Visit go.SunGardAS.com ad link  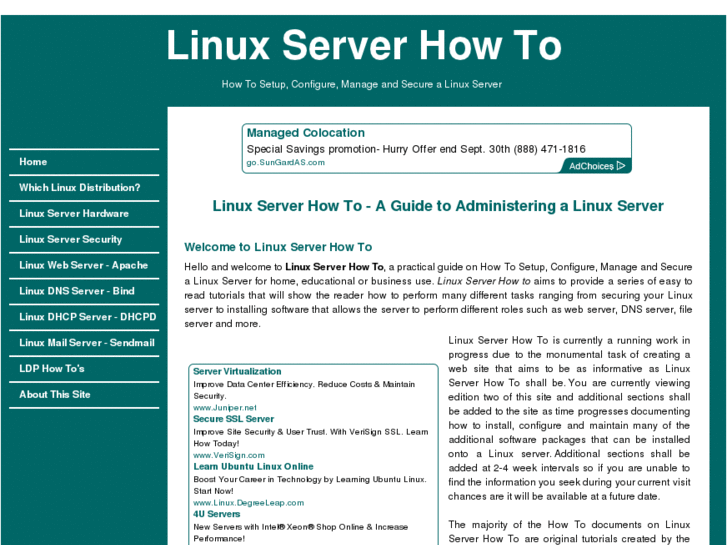pyautogui.click(x=286, y=162)
